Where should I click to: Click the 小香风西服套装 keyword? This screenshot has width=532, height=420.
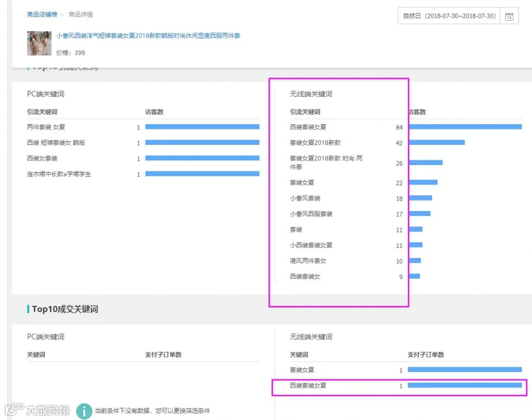311,214
